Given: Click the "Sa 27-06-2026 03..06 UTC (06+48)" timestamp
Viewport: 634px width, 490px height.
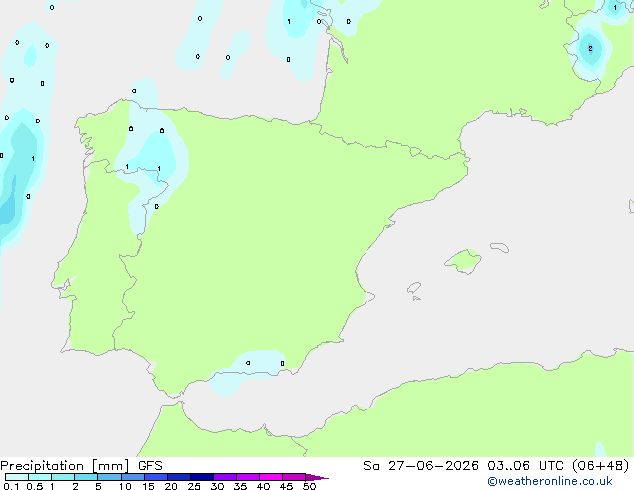Looking at the screenshot, I should 496,466.
